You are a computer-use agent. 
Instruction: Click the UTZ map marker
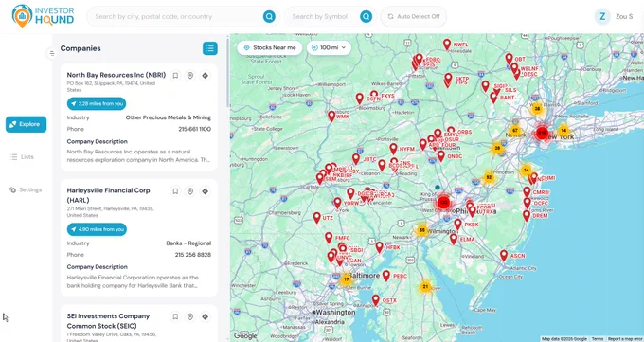point(316,218)
